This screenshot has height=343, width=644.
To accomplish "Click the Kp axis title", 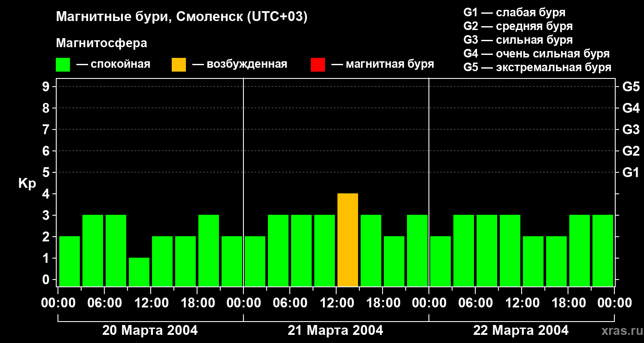I will click(27, 184).
